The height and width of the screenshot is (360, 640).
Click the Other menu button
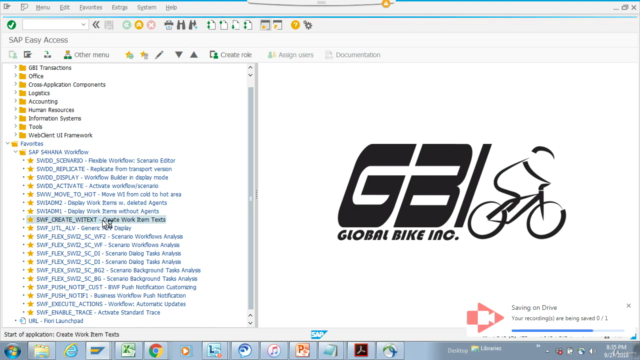[x=86, y=55]
